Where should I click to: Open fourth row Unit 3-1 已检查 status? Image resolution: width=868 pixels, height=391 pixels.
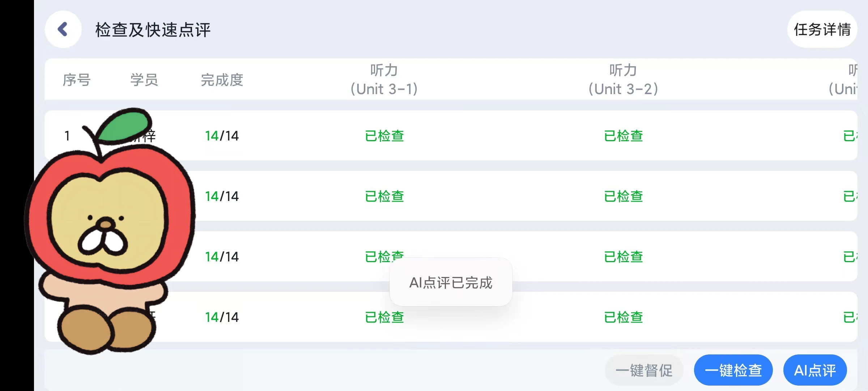click(384, 318)
